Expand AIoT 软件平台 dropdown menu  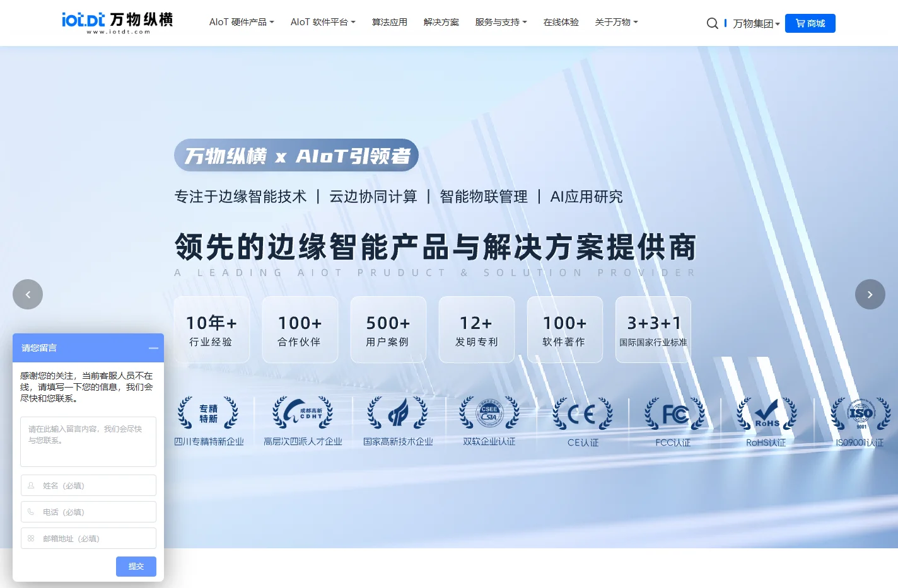point(323,22)
